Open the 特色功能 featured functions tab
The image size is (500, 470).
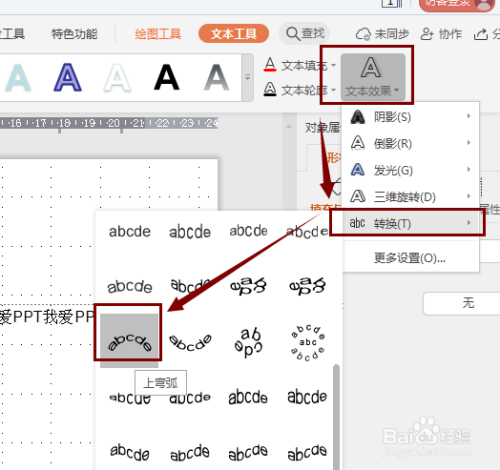tap(74, 34)
